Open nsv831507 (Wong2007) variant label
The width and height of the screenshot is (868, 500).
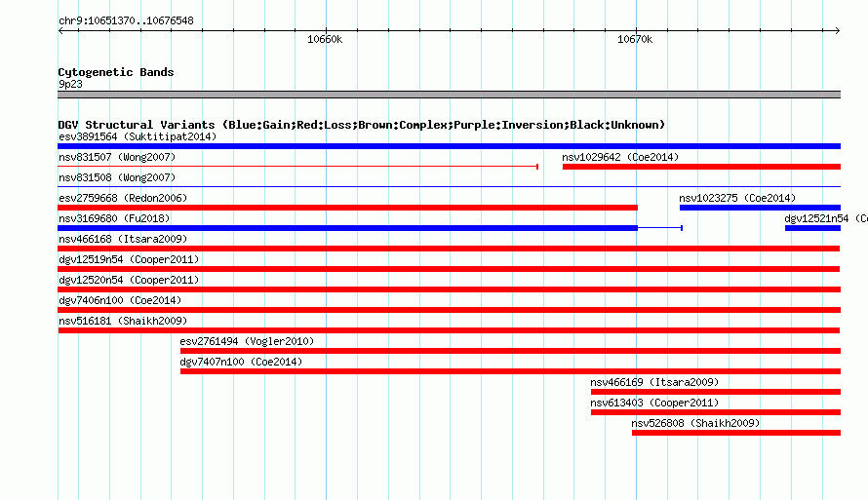point(117,157)
